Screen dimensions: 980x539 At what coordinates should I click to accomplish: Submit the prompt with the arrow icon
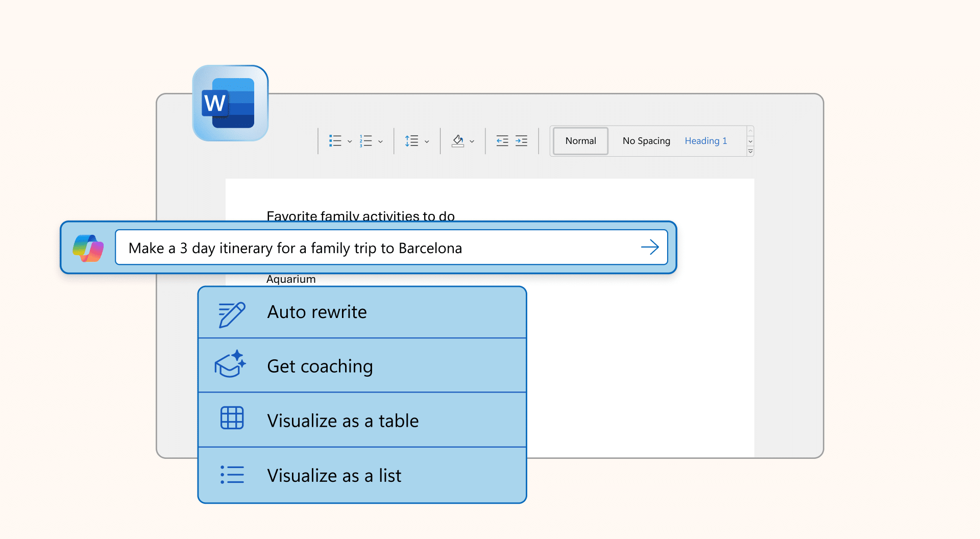[650, 248]
